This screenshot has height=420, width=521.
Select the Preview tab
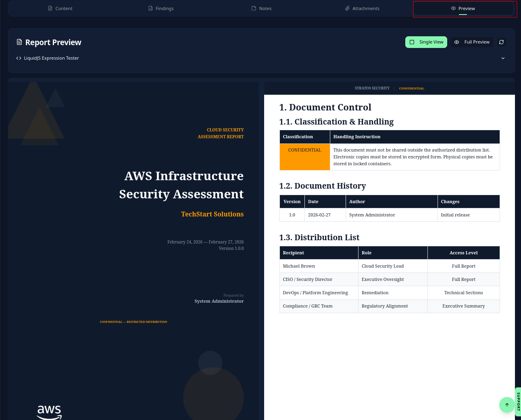pos(463,8)
